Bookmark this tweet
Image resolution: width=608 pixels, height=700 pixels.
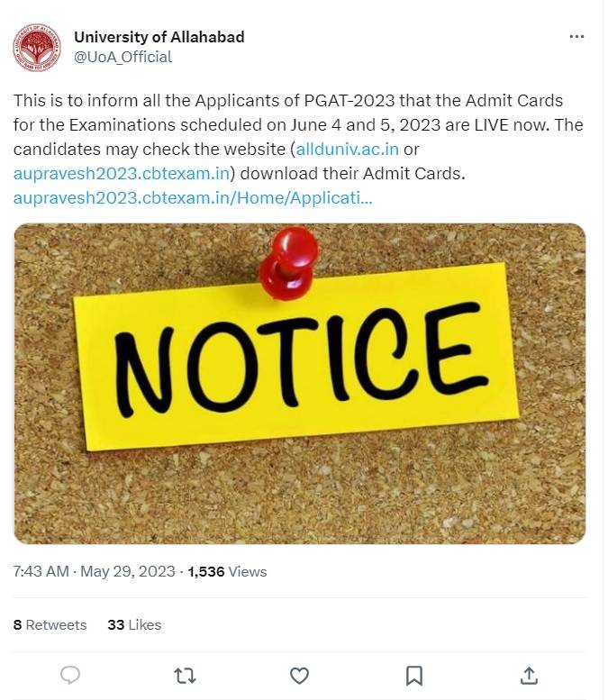coord(414,675)
